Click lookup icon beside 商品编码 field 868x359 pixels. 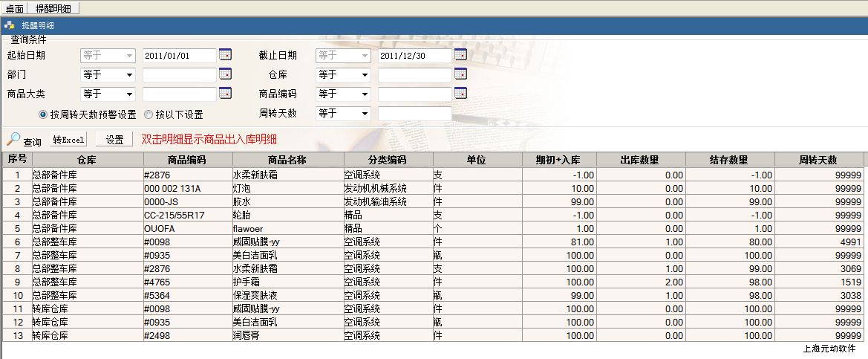pos(460,94)
